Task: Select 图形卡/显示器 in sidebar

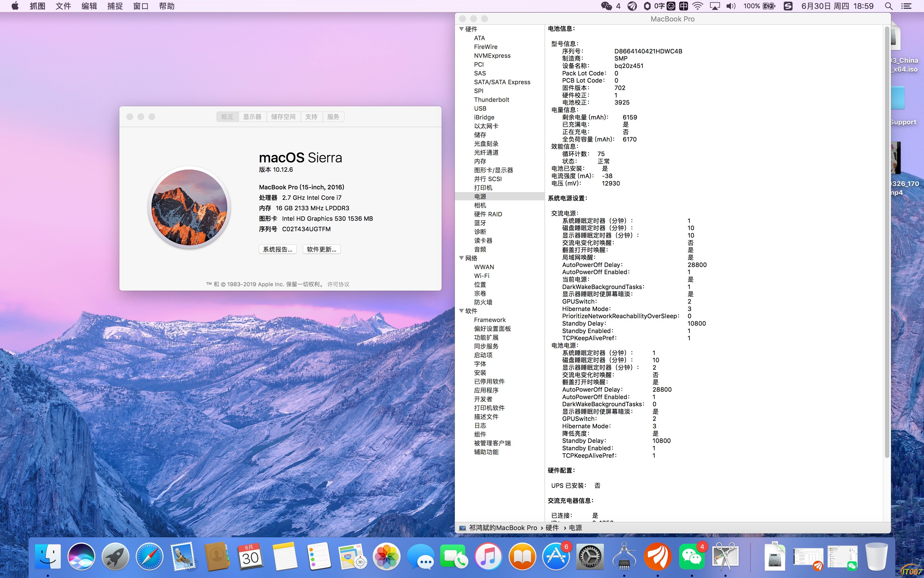Action: pos(493,170)
